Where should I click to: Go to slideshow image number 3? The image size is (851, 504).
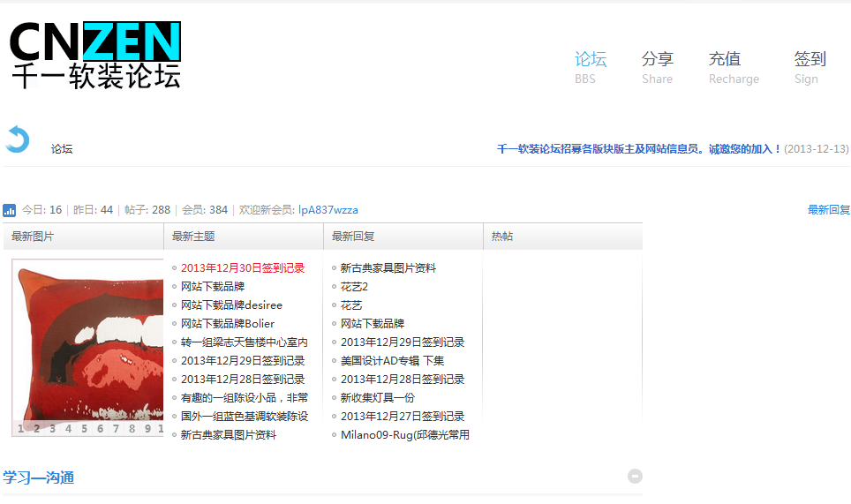coord(52,429)
